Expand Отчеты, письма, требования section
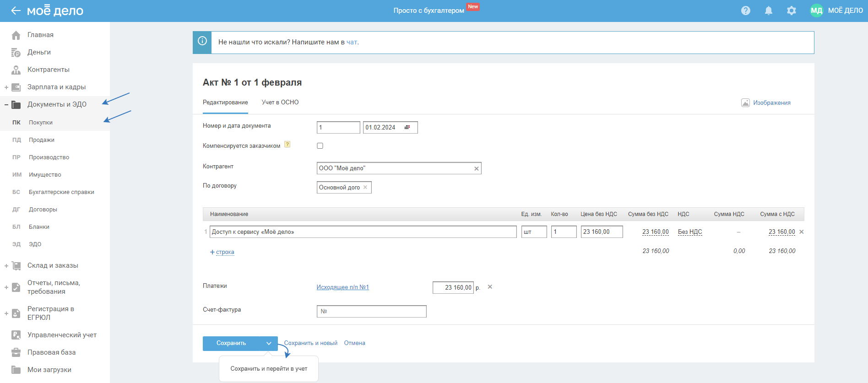 click(x=6, y=287)
